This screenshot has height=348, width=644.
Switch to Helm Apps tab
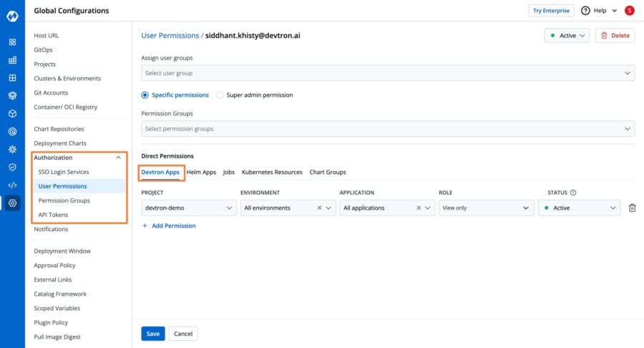click(201, 172)
